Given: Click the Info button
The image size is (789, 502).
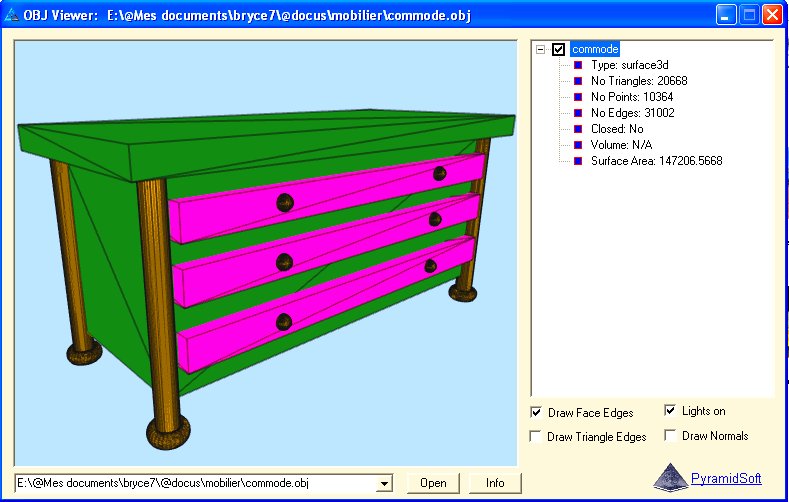Looking at the screenshot, I should click(495, 483).
